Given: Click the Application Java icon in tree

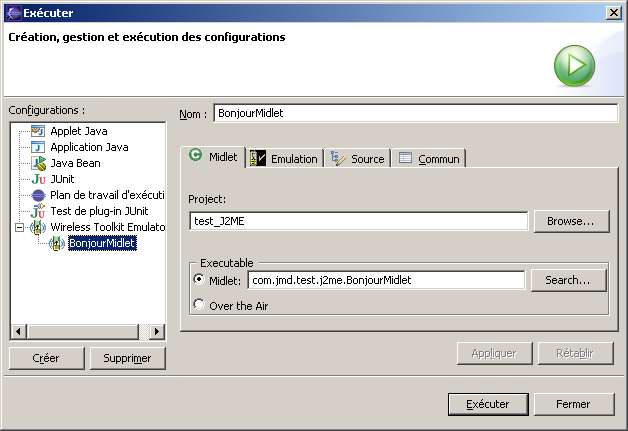Looking at the screenshot, I should click(38, 147).
